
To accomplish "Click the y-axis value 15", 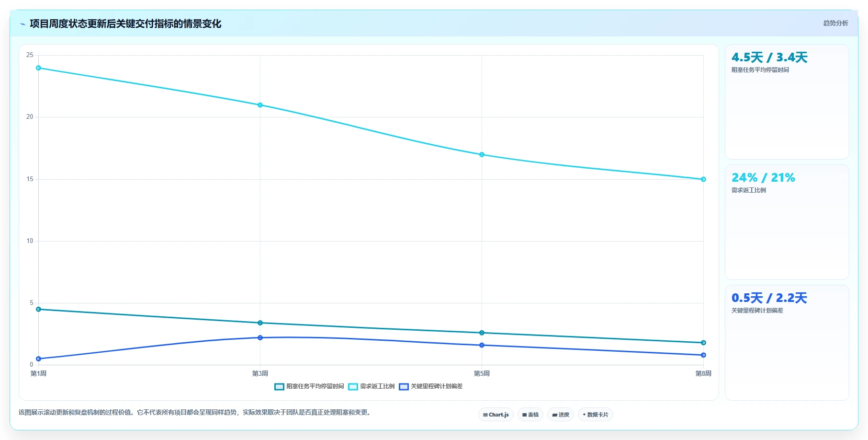I will pyautogui.click(x=30, y=179).
